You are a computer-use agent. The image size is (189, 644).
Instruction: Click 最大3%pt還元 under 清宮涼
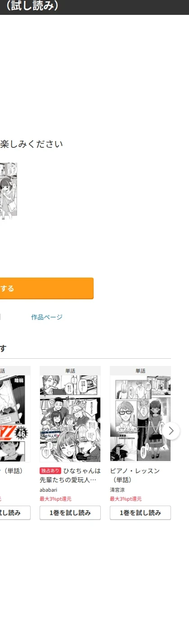126,499
